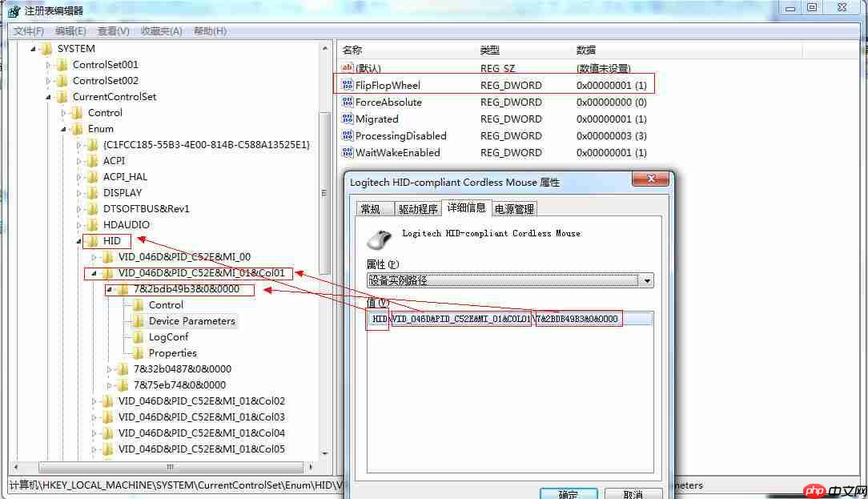This screenshot has height=499, width=868.
Task: Click the ForceAbsolute DWORD value icon
Action: (347, 102)
